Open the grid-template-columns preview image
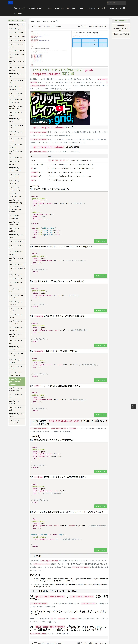The height and width of the screenshot is (644, 138). (69, 49)
